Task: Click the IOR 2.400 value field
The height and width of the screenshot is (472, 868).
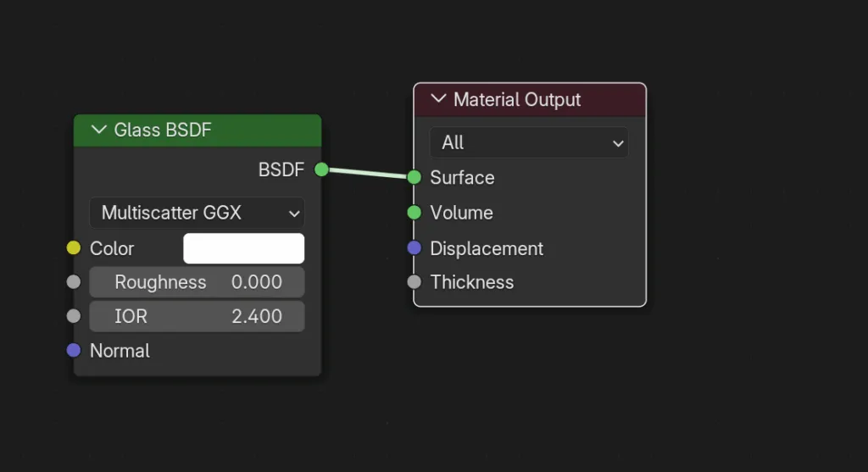Action: tap(197, 316)
